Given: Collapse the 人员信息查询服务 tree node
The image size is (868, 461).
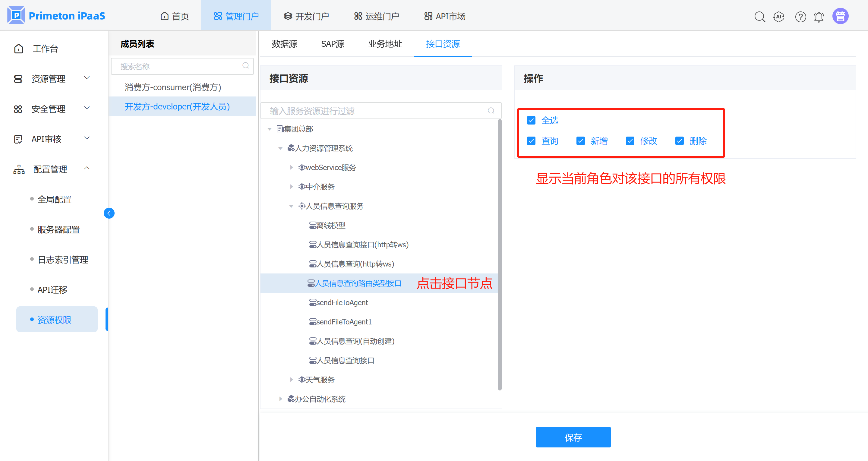Looking at the screenshot, I should (292, 206).
